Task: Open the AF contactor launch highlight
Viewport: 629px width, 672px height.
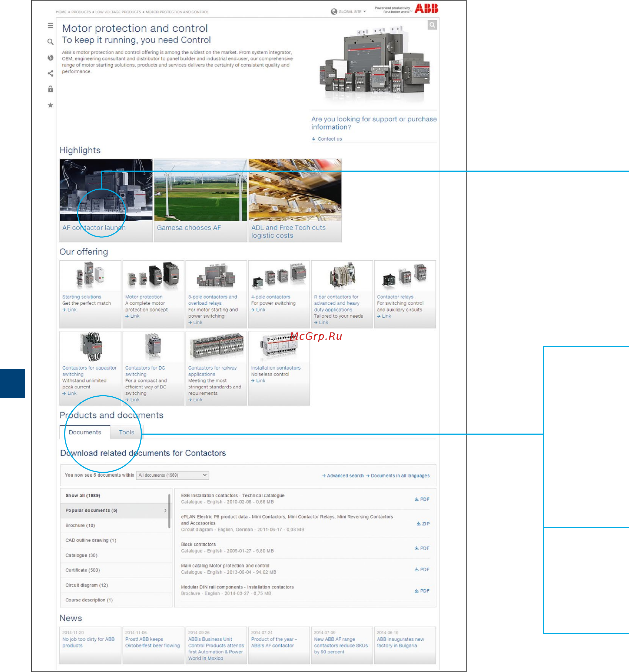Action: (x=106, y=200)
